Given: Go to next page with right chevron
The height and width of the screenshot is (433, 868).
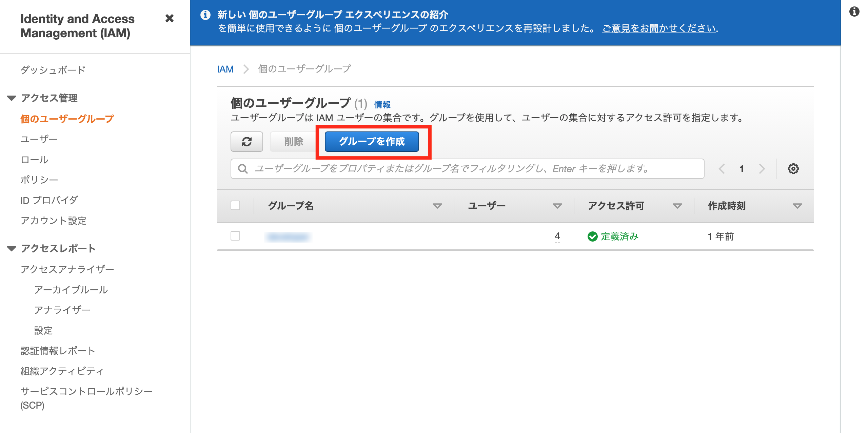Looking at the screenshot, I should 762,168.
